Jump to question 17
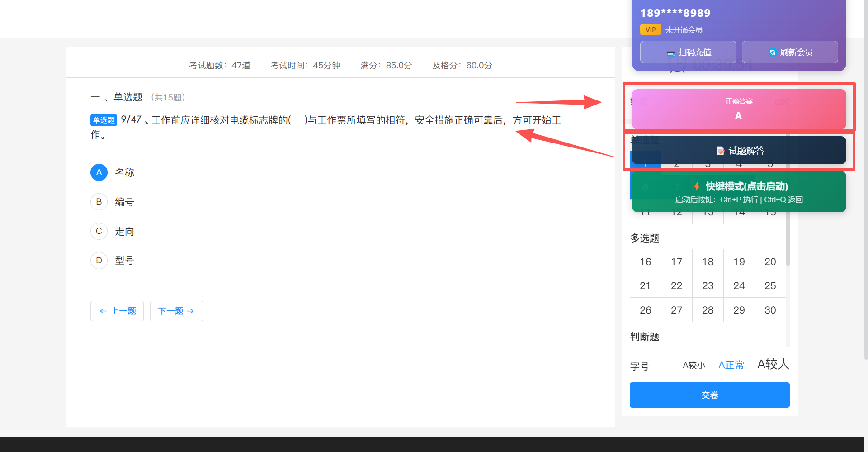Image resolution: width=868 pixels, height=452 pixels. pos(677,262)
